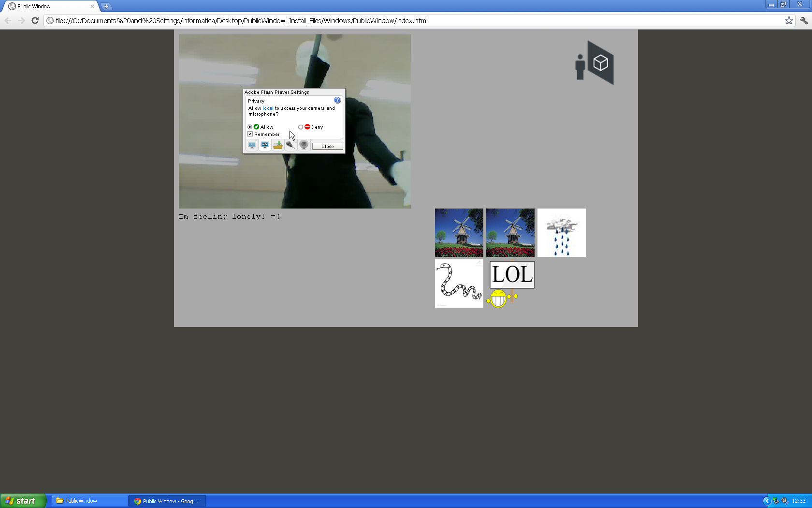812x508 pixels.
Task: Close the Adobe Flash Player Settings dialog
Action: 327,146
